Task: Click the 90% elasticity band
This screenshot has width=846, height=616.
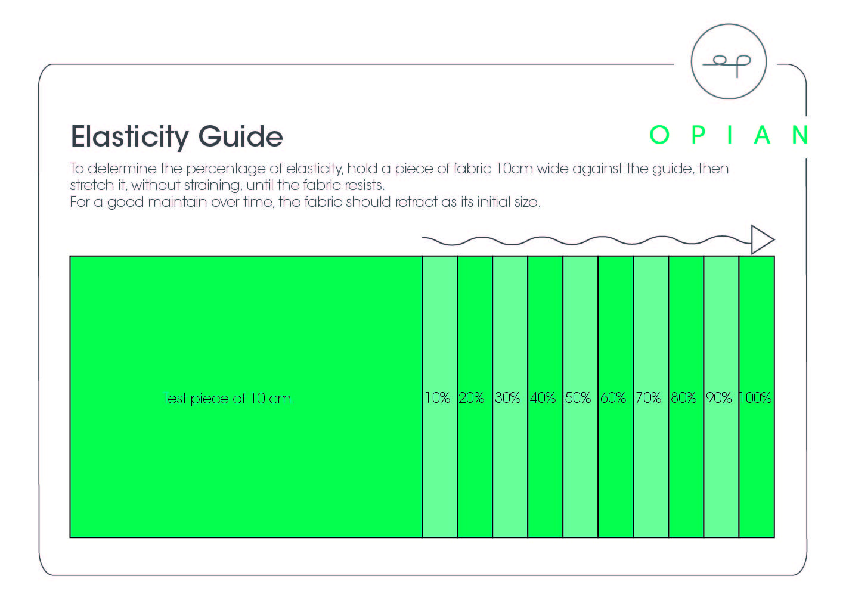Action: point(721,397)
